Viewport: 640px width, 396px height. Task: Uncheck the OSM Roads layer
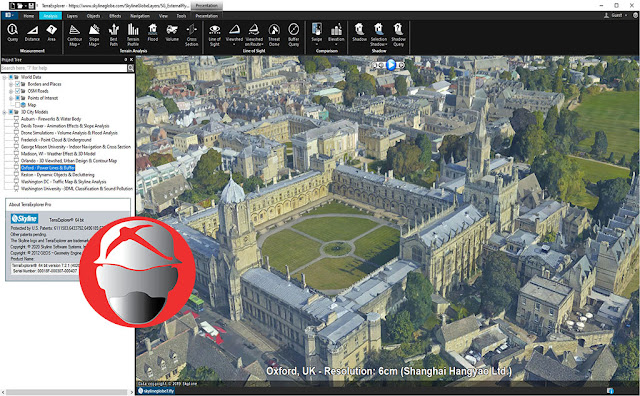(x=18, y=91)
